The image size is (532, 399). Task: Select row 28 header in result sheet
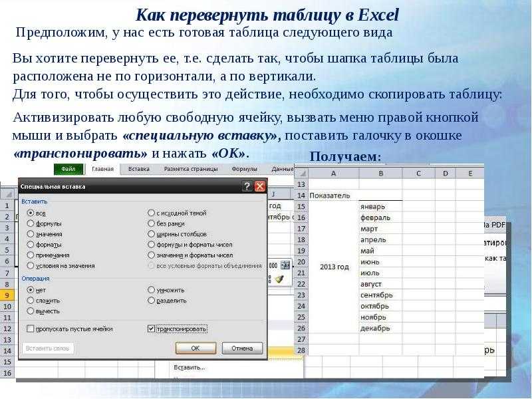(301, 350)
